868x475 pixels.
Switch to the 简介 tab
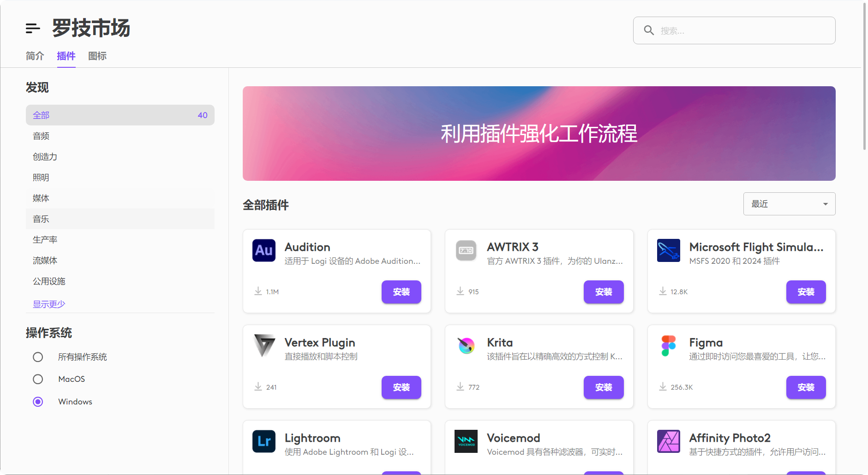coord(35,56)
